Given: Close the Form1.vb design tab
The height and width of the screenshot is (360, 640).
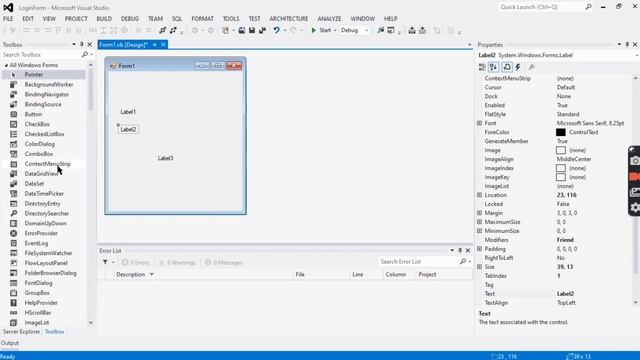Looking at the screenshot, I should pyautogui.click(x=163, y=44).
